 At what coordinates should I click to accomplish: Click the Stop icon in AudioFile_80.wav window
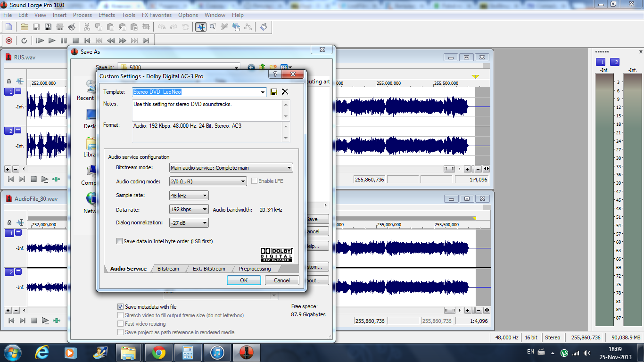point(33,321)
